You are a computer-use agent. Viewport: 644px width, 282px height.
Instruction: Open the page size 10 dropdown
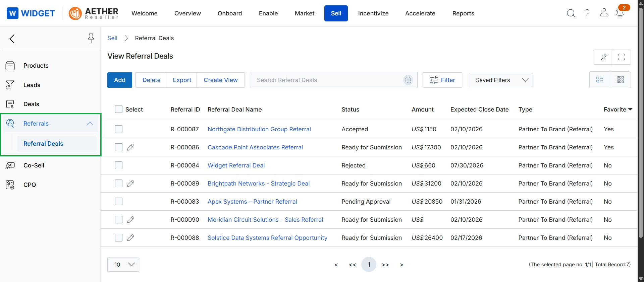(123, 265)
